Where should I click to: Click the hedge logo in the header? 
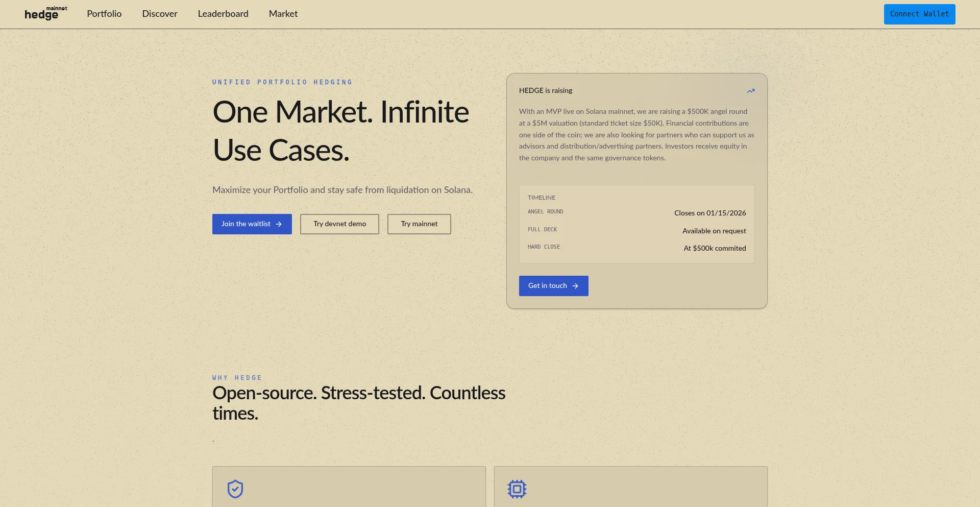tap(41, 15)
